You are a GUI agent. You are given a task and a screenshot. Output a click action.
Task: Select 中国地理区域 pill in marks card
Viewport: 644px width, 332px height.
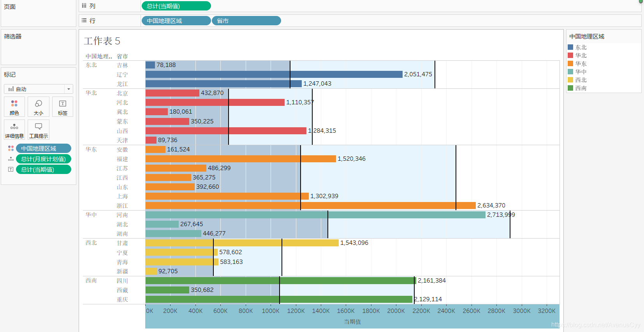pos(44,148)
